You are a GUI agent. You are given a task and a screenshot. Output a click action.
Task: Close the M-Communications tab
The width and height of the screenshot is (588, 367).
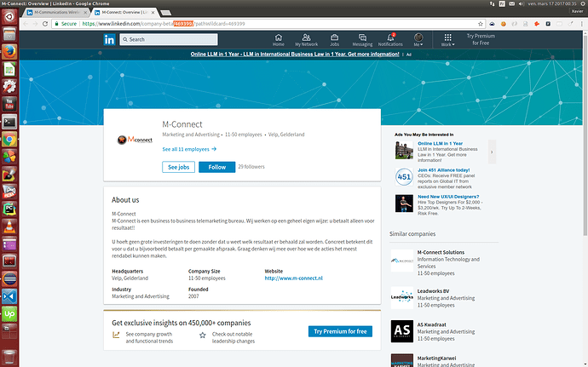pos(85,13)
